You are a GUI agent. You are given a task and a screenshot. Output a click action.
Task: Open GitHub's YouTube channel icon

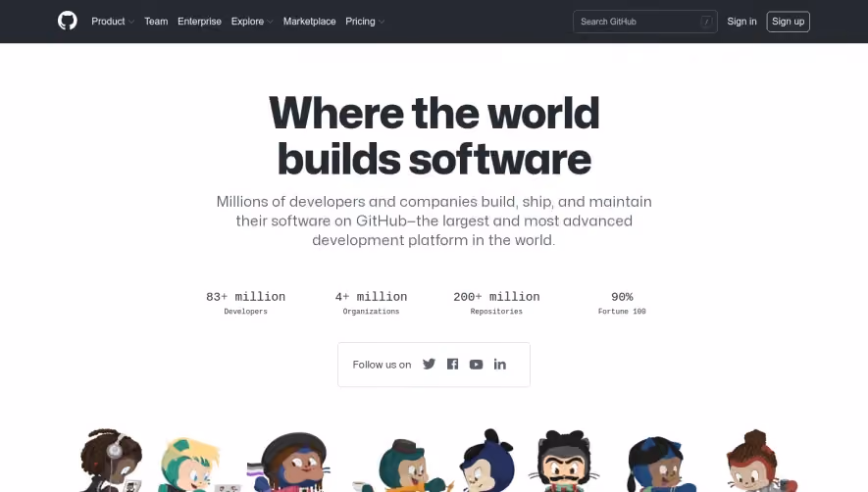[476, 365]
